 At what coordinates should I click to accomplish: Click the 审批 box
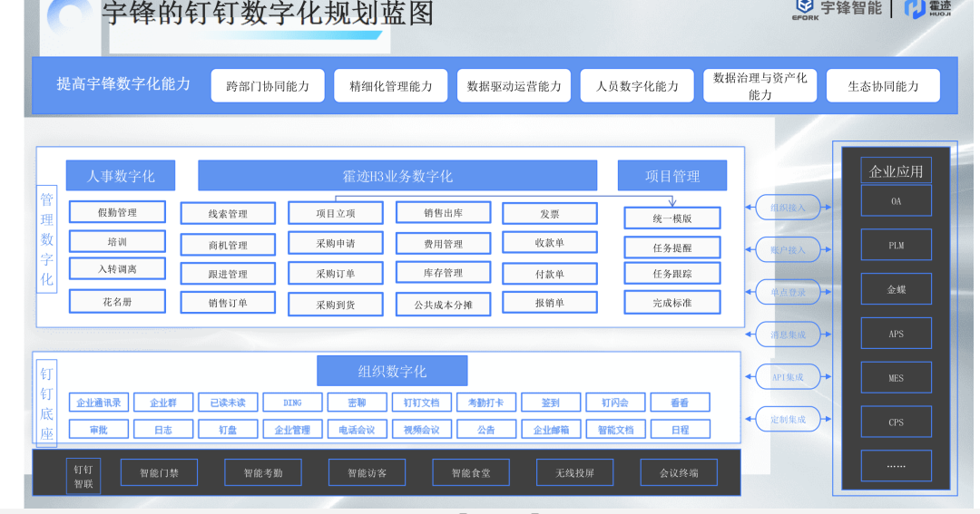click(99, 430)
